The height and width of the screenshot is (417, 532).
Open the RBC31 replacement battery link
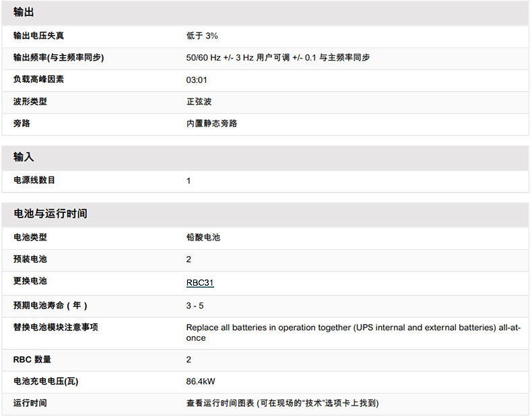[x=200, y=283]
